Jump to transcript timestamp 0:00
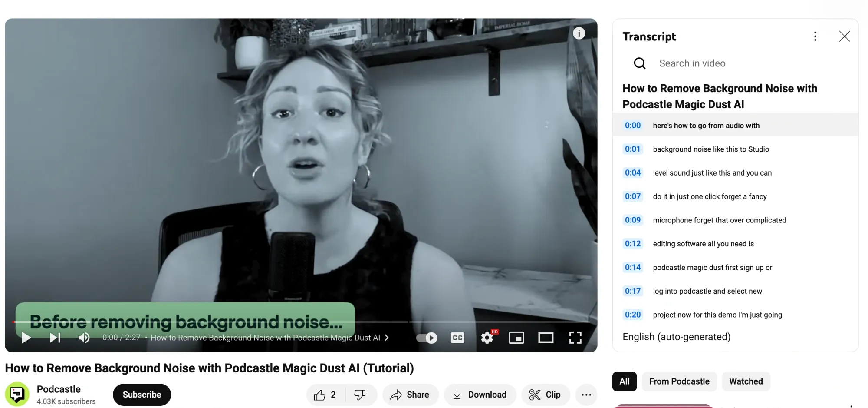Image resolution: width=868 pixels, height=408 pixels. 633,126
